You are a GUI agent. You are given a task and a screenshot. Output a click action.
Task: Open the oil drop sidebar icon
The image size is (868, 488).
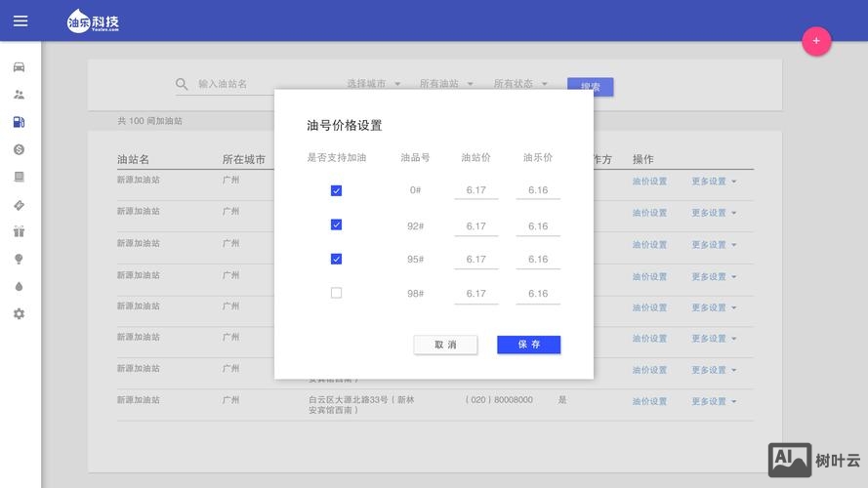(19, 287)
